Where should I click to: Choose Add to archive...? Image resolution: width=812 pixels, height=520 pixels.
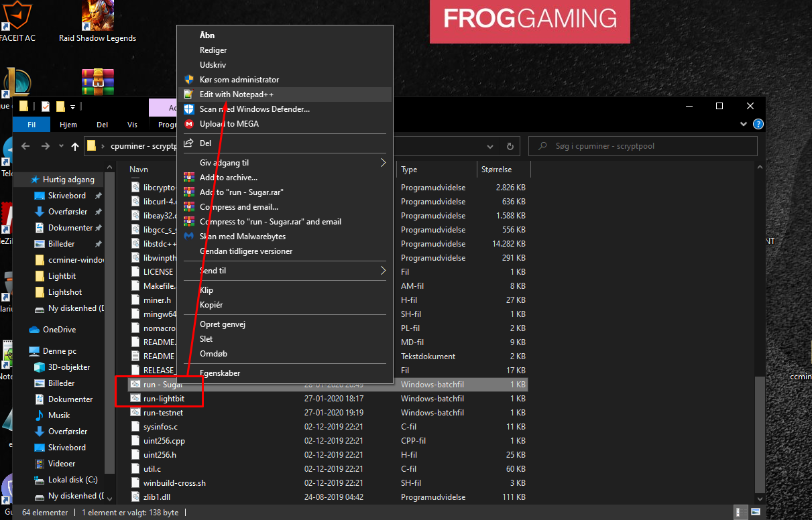point(229,178)
